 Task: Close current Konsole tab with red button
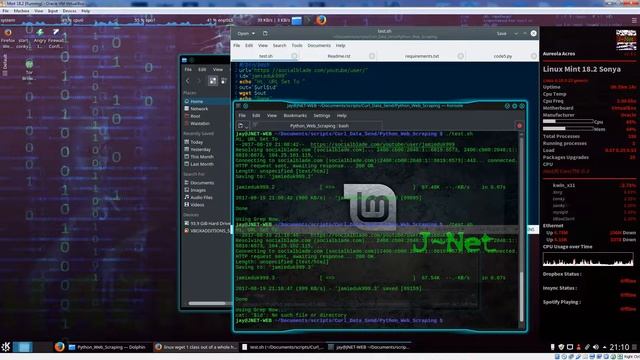tap(519, 126)
